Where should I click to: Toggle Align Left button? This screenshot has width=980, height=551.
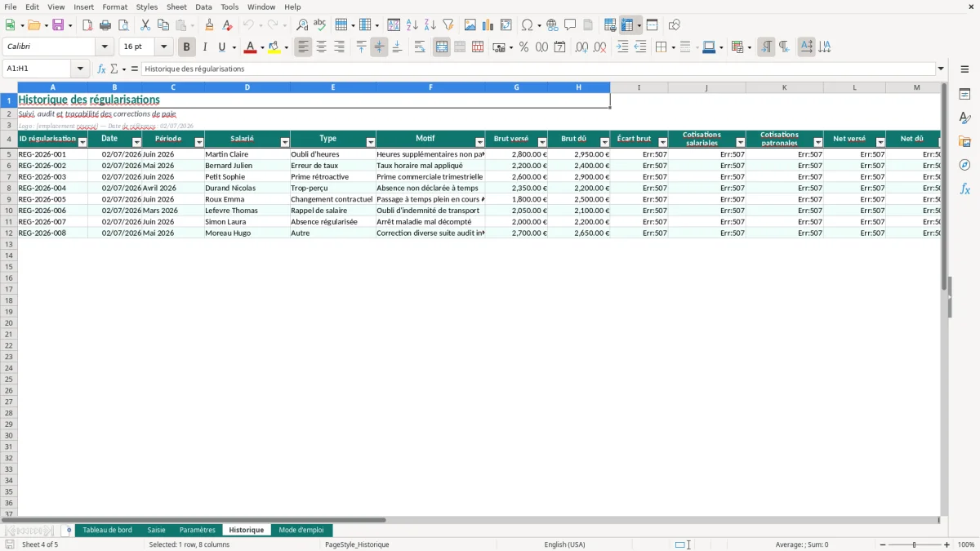pyautogui.click(x=303, y=47)
